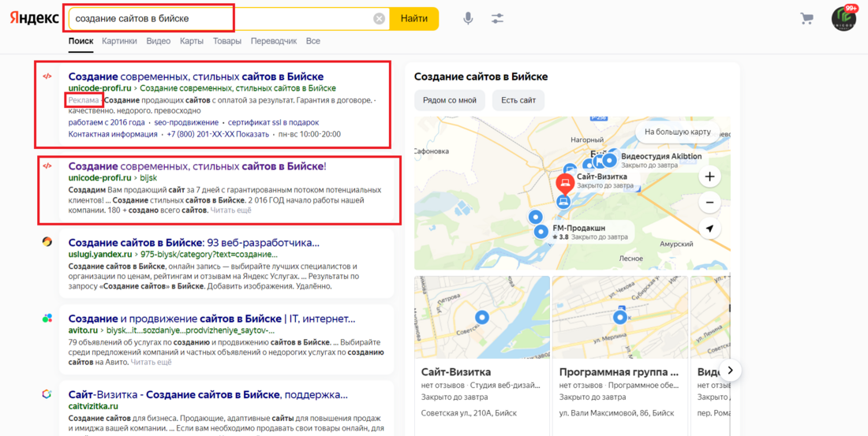Select the Поиск tab
Image resolution: width=868 pixels, height=436 pixels.
(80, 41)
